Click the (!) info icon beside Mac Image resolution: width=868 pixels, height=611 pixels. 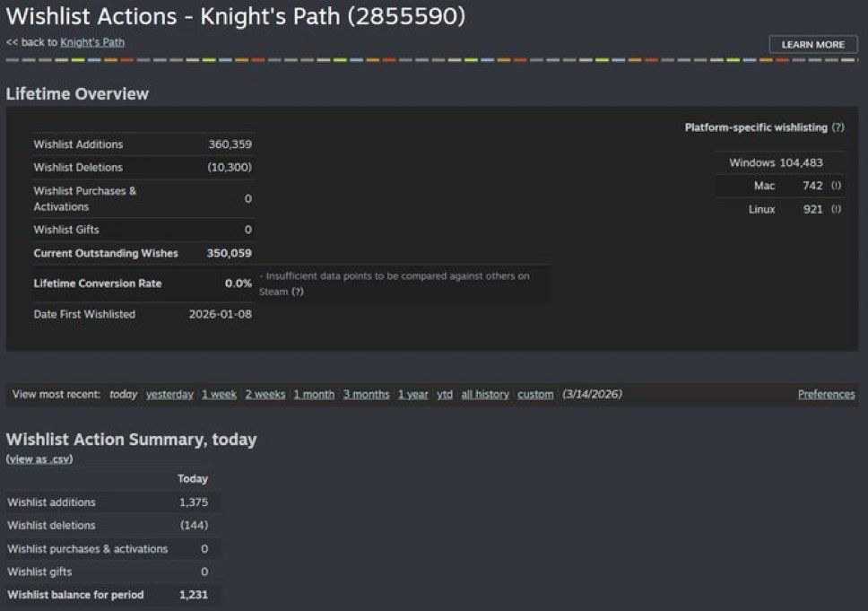tap(836, 186)
